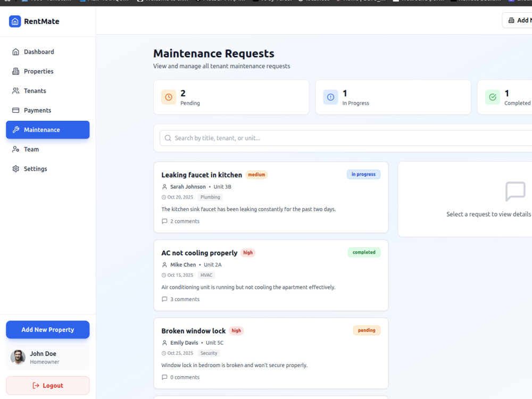Click John Doe's profile avatar

click(x=18, y=358)
